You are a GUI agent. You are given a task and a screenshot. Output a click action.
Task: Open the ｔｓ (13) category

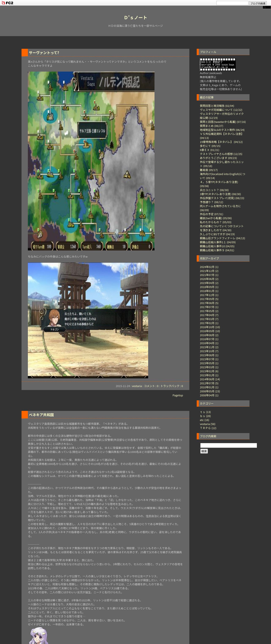(205, 412)
